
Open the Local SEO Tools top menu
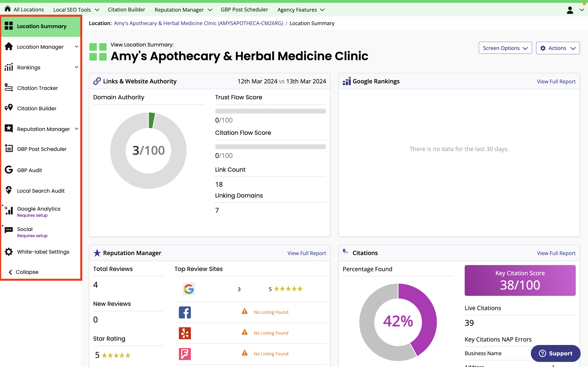point(76,10)
